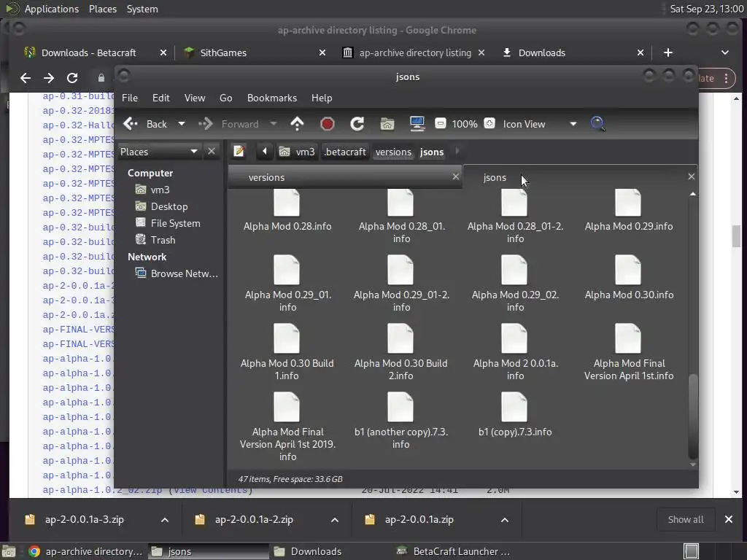
Task: Click the Up parent folder arrow icon
Action: tap(297, 124)
